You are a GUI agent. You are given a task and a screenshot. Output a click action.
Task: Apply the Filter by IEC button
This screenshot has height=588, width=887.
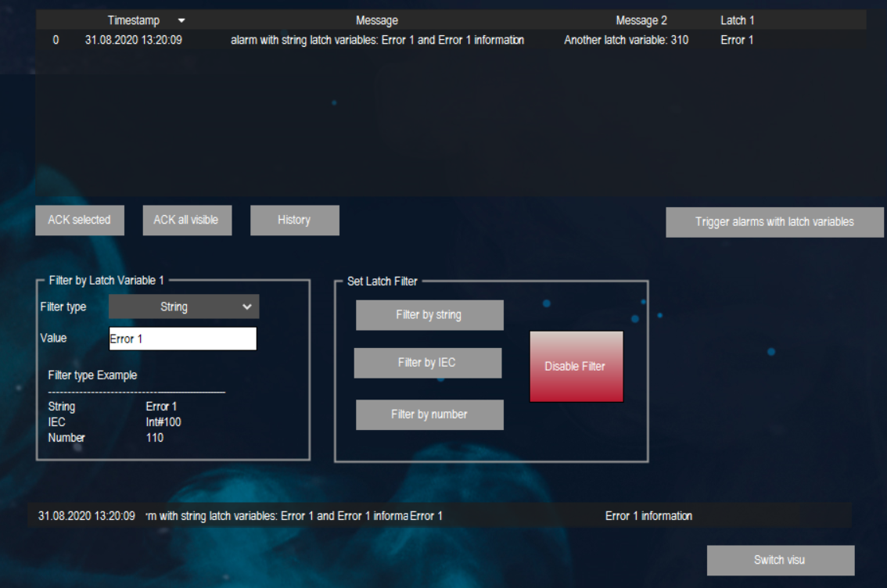[x=427, y=363]
